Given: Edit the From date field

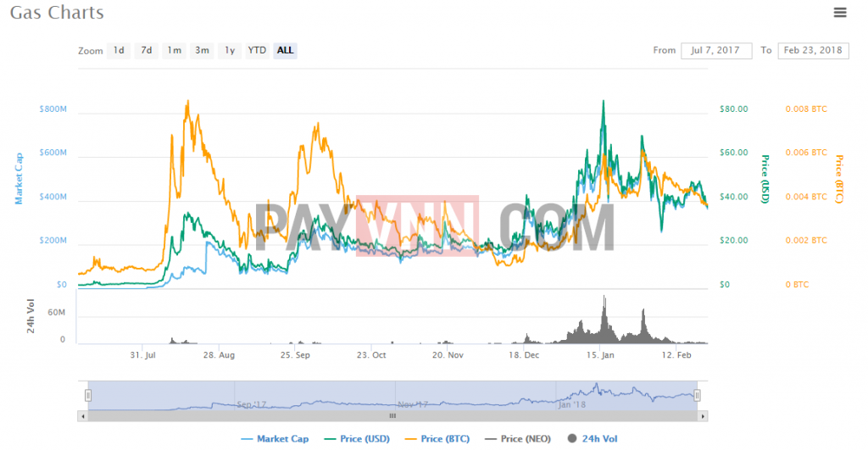Looking at the screenshot, I should (716, 50).
